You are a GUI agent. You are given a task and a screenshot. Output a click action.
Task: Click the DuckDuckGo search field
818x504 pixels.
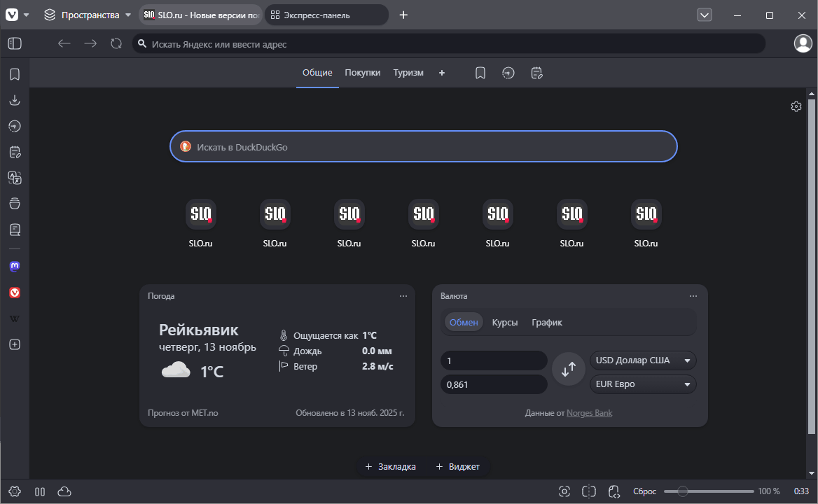tap(423, 146)
